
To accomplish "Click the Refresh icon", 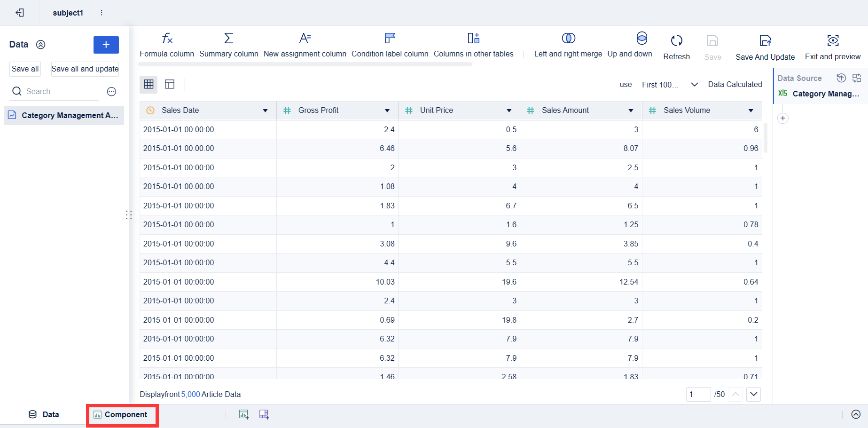I will point(676,41).
